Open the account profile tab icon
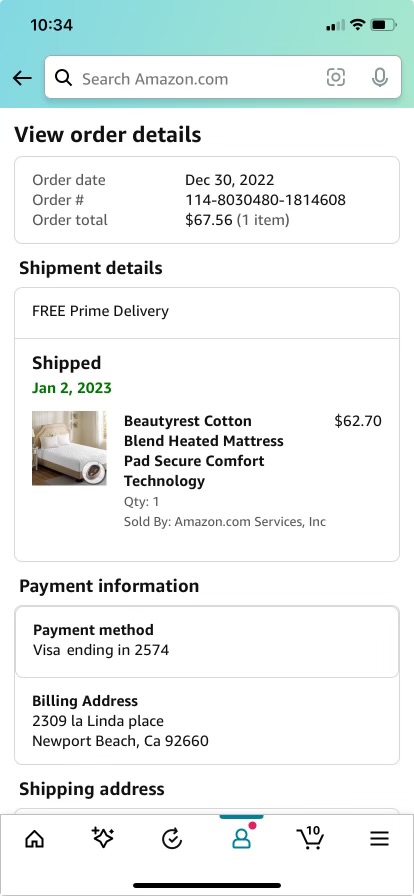This screenshot has height=896, width=414. point(241,838)
